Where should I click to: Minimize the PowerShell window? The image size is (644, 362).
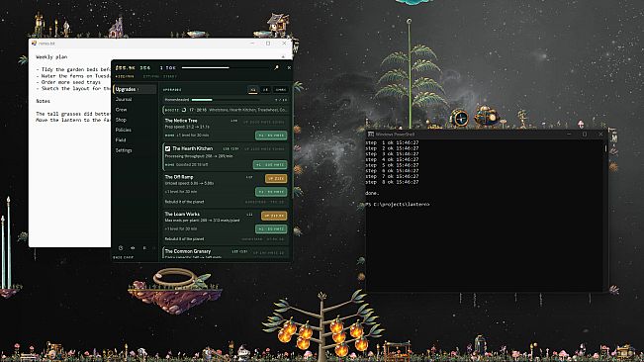(569, 135)
